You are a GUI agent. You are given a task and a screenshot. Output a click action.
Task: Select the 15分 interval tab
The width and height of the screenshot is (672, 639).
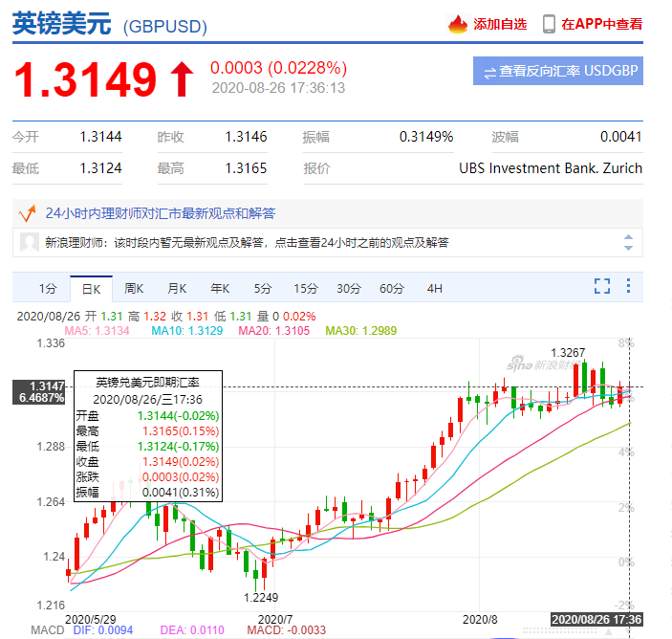(x=305, y=288)
